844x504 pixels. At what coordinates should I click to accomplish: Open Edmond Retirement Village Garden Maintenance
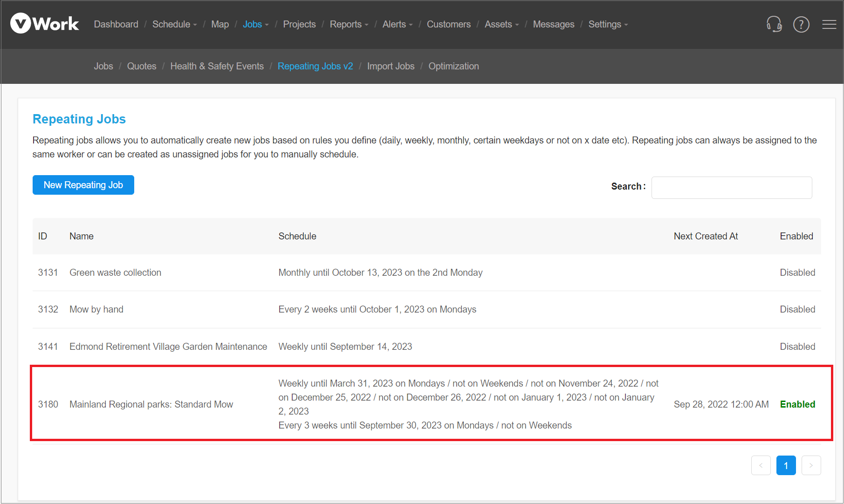click(168, 347)
